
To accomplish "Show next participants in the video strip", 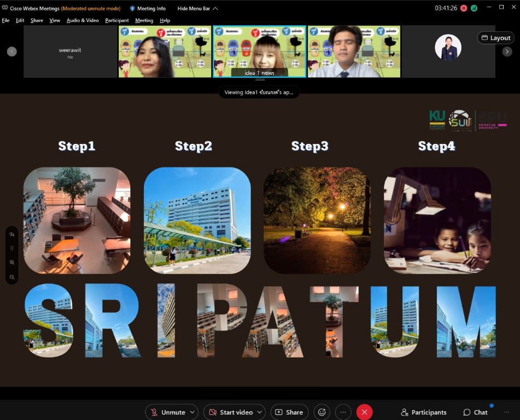I will pos(507,51).
